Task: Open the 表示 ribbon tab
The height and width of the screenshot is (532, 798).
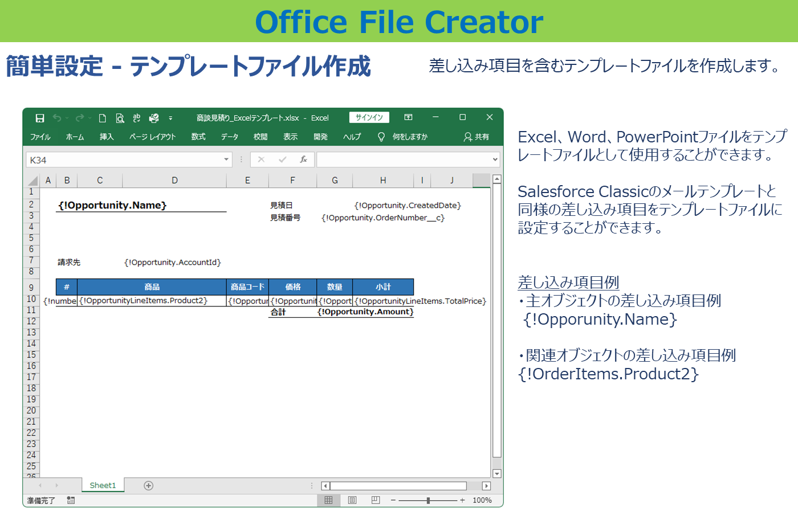Action: (291, 137)
